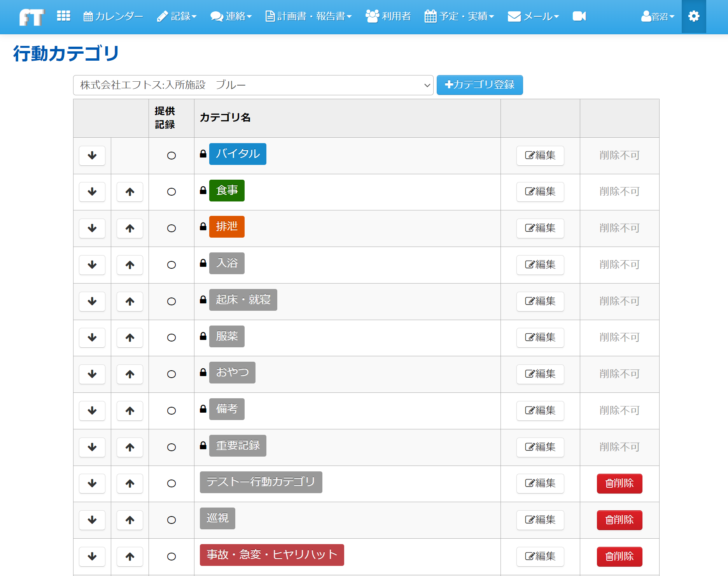The width and height of the screenshot is (728, 576).
Task: Toggle the 提供記録 circle for 巡視
Action: coord(171,520)
